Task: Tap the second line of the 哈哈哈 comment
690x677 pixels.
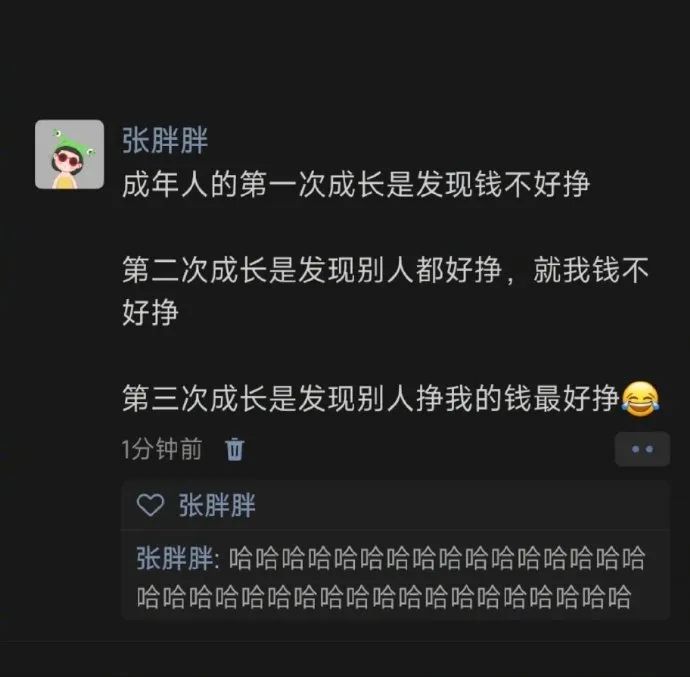Action: (384, 597)
